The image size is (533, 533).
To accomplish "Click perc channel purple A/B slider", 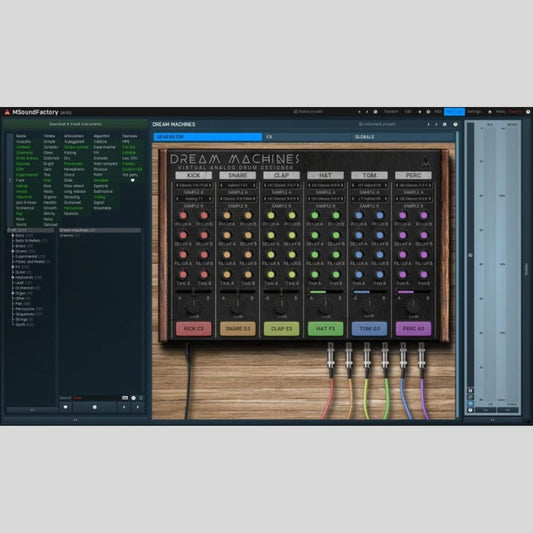I will coord(413,292).
